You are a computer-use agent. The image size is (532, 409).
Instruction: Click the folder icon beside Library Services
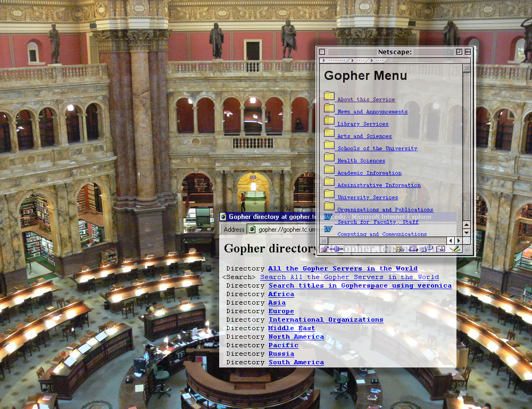tap(329, 120)
